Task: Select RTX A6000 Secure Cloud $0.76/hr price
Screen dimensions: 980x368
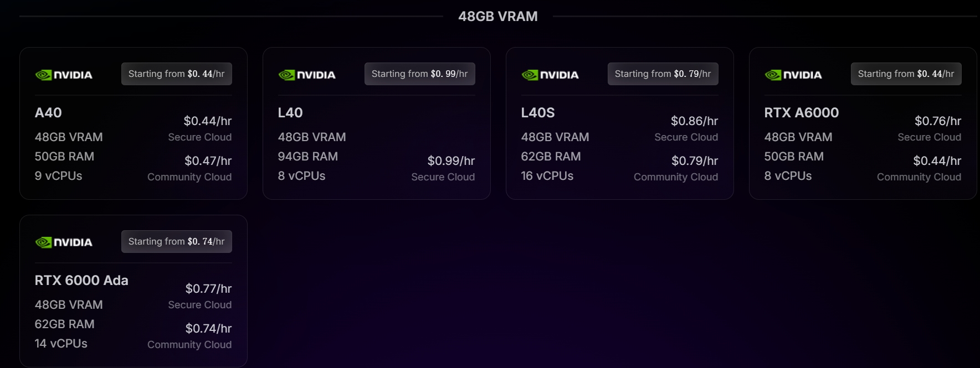Action: [938, 121]
